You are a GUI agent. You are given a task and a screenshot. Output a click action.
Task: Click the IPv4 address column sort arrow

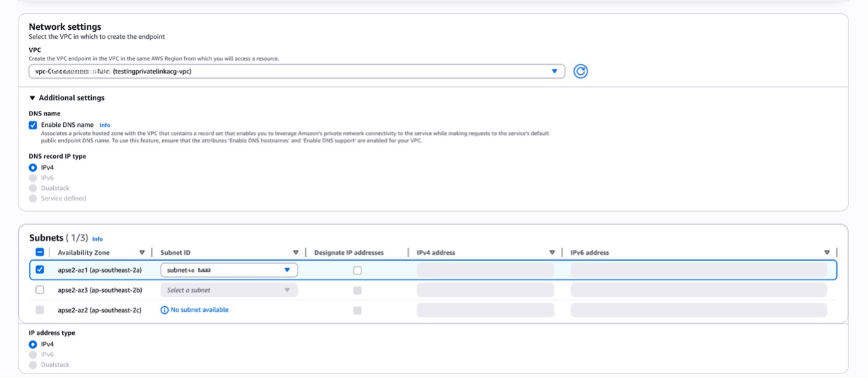point(552,252)
